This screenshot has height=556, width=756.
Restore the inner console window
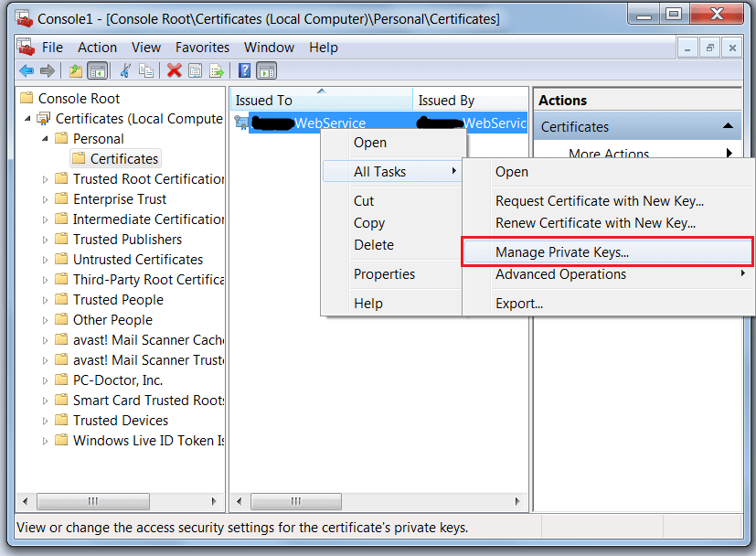tap(709, 48)
